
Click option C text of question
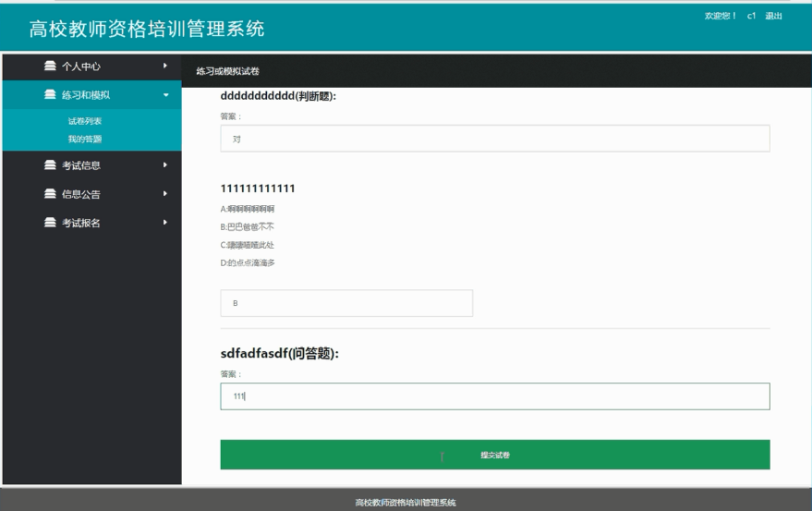click(x=248, y=245)
